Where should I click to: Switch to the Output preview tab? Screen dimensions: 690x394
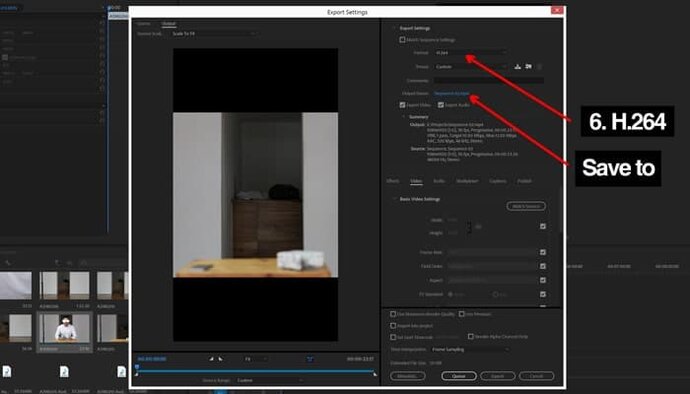[168, 24]
